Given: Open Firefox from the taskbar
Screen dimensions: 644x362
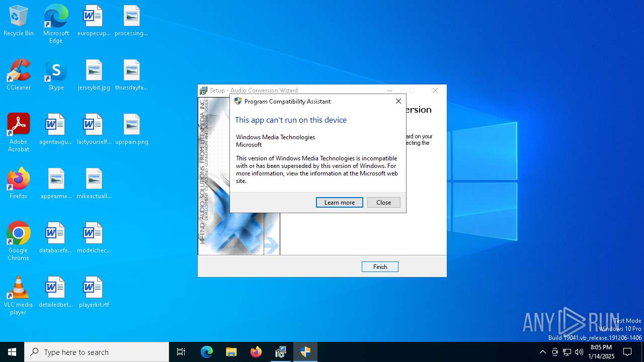Looking at the screenshot, I should tap(256, 352).
